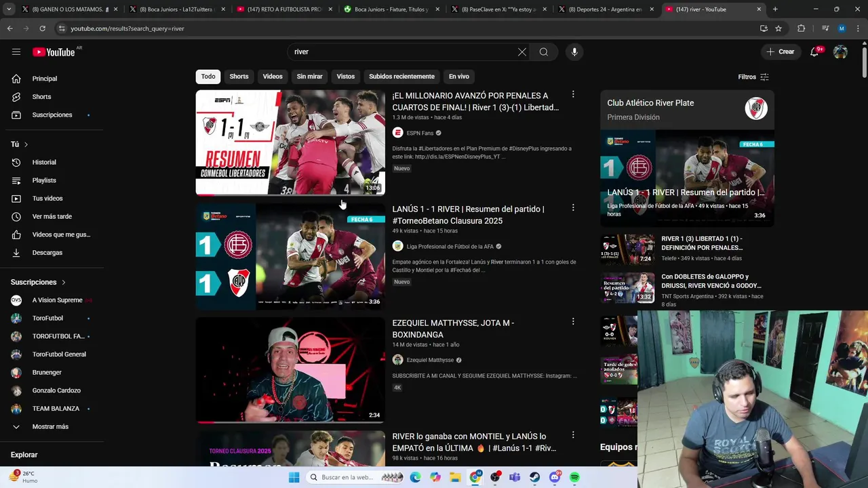
Task: Open the ESPN Fans video options menu
Action: pyautogui.click(x=573, y=94)
